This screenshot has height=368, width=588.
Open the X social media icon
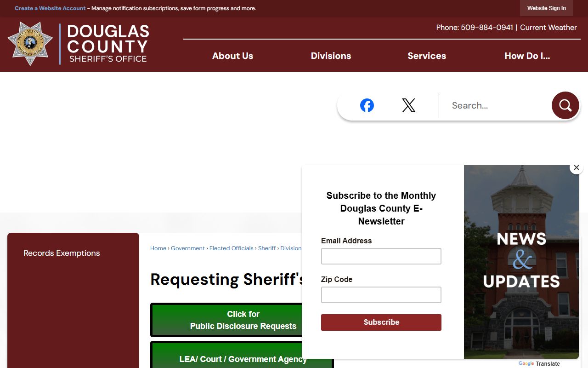pos(408,105)
